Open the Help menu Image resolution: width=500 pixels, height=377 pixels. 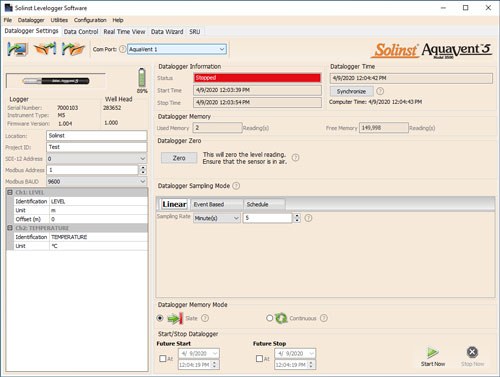click(x=118, y=20)
